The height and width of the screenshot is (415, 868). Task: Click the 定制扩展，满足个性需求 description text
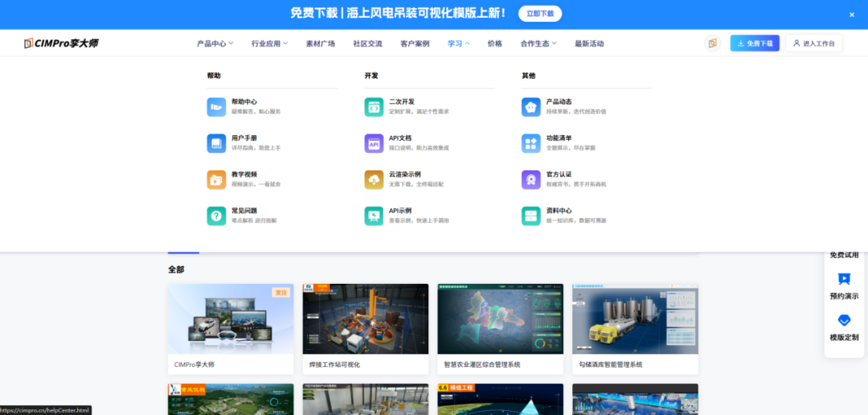(x=419, y=112)
